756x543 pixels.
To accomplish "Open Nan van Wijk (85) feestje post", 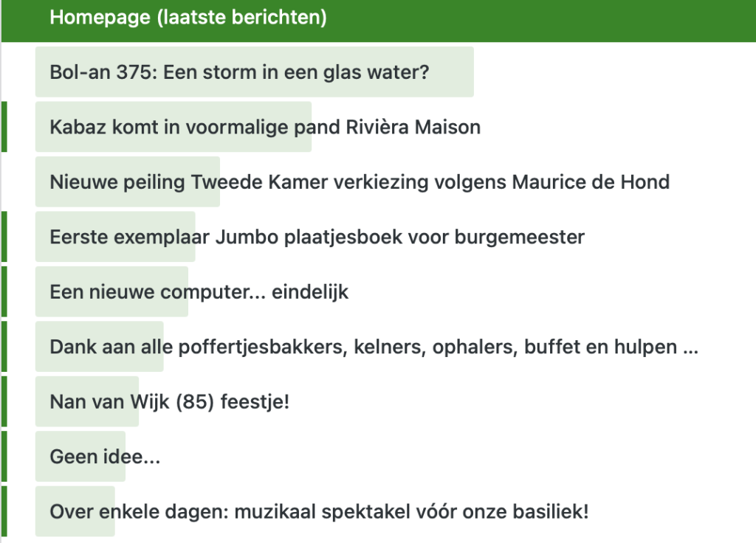I will [169, 402].
